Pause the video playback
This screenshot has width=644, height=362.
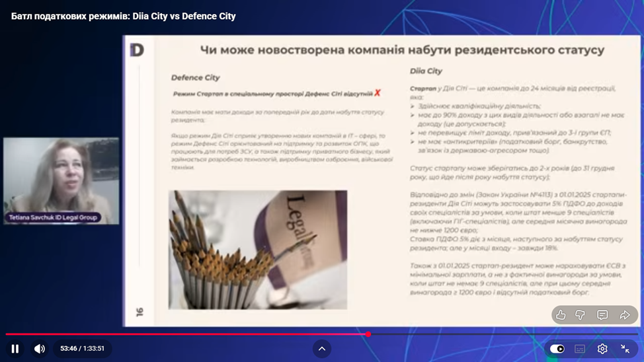[15, 349]
